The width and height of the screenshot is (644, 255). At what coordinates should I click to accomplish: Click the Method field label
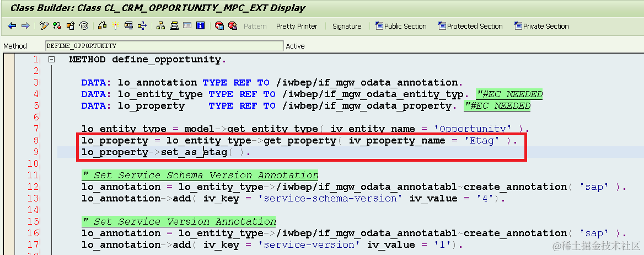[15, 46]
